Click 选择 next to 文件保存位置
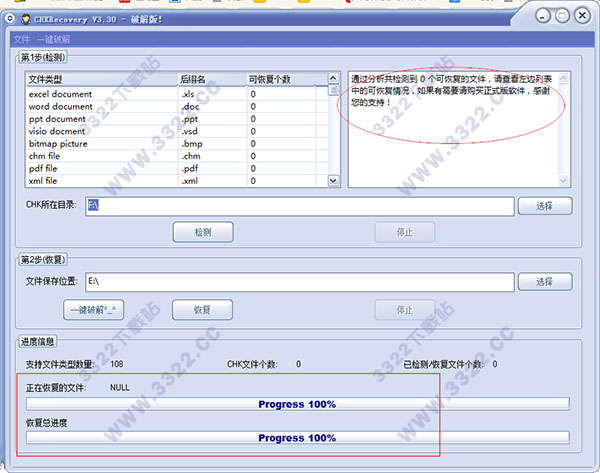The image size is (600, 473). (x=545, y=282)
